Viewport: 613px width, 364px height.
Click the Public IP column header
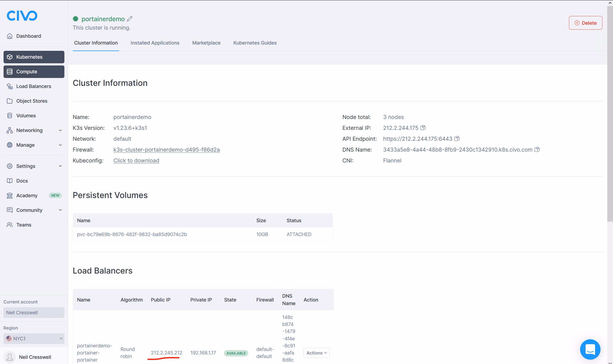click(x=161, y=300)
